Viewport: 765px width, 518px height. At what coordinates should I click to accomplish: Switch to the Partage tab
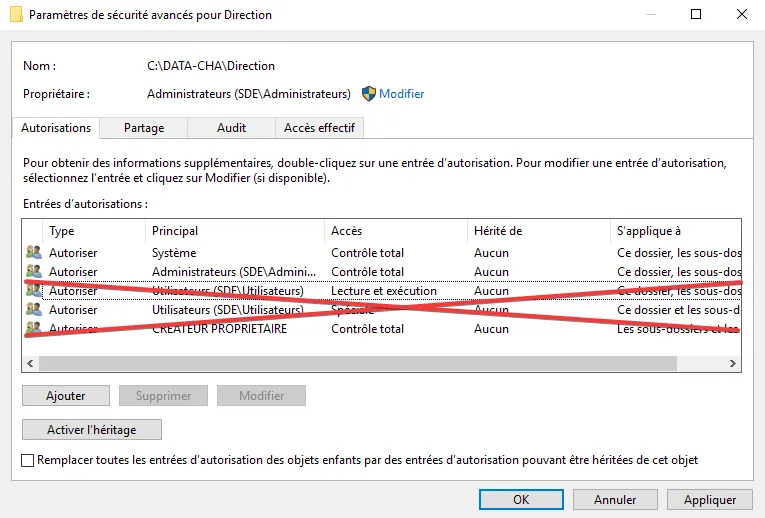[144, 128]
